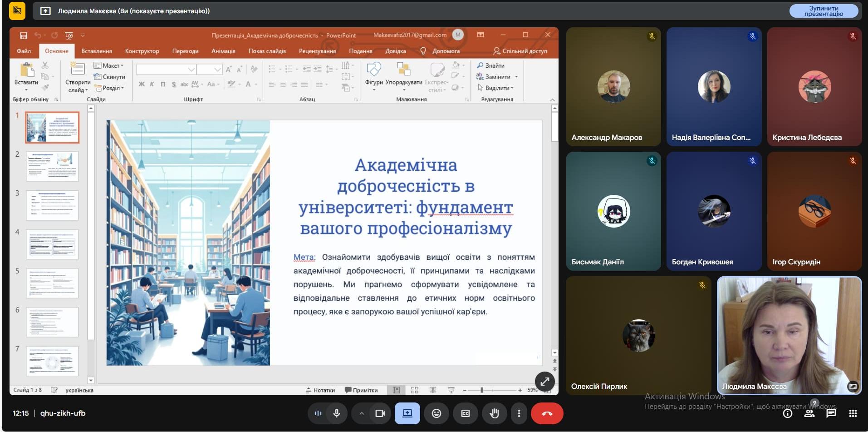Toggle the camera on or off
The image size is (868, 432).
point(380,413)
